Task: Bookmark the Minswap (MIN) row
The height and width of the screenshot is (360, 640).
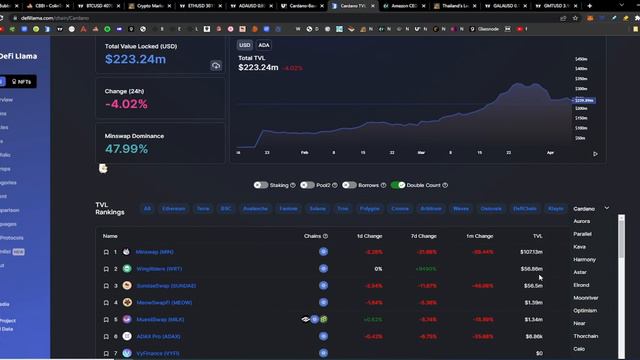Action: 106,252
